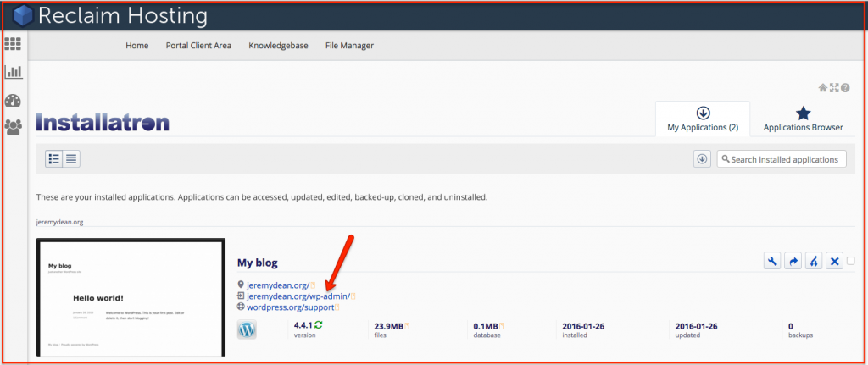The image size is (868, 365).
Task: Click the 4.4.1 version value
Action: pos(303,326)
